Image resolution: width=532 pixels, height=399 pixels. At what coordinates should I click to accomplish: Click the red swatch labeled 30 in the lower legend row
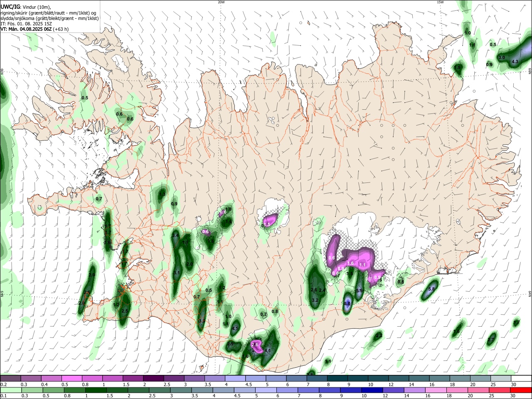coord(521,390)
